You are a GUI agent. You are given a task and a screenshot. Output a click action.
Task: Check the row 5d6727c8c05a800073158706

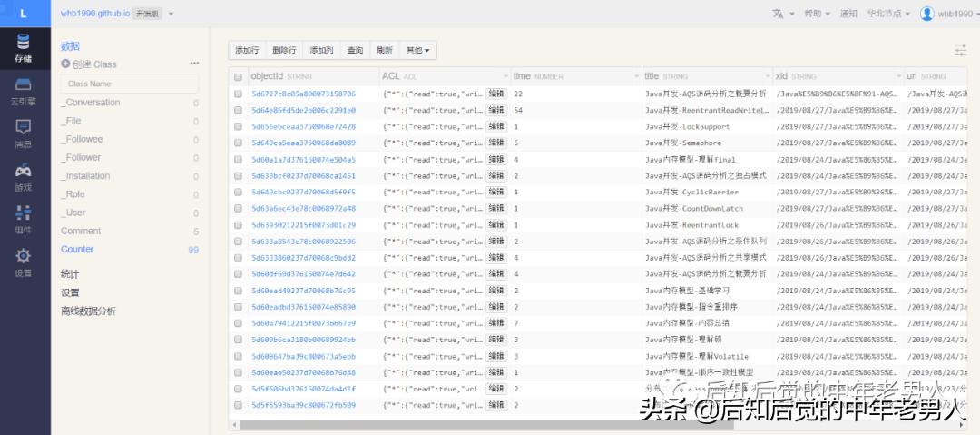pos(238,94)
